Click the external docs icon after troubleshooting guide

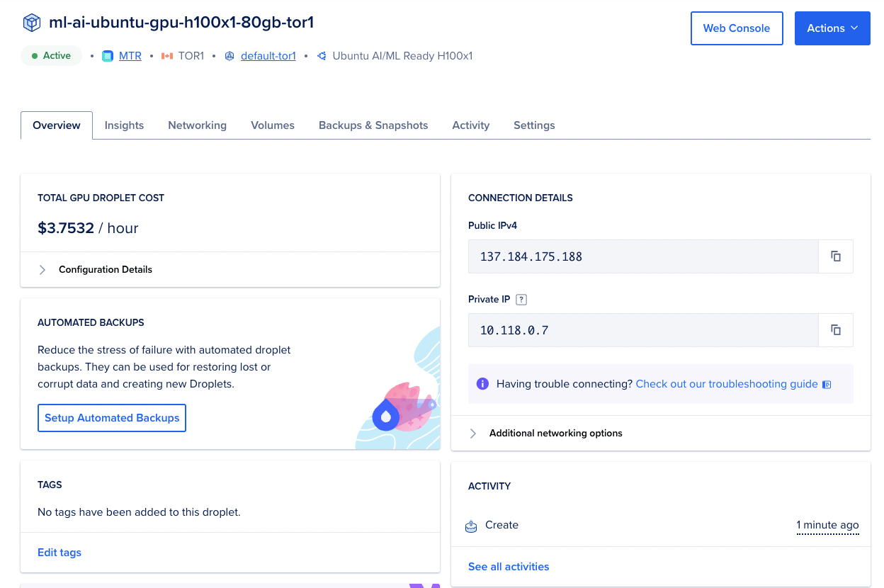point(826,385)
